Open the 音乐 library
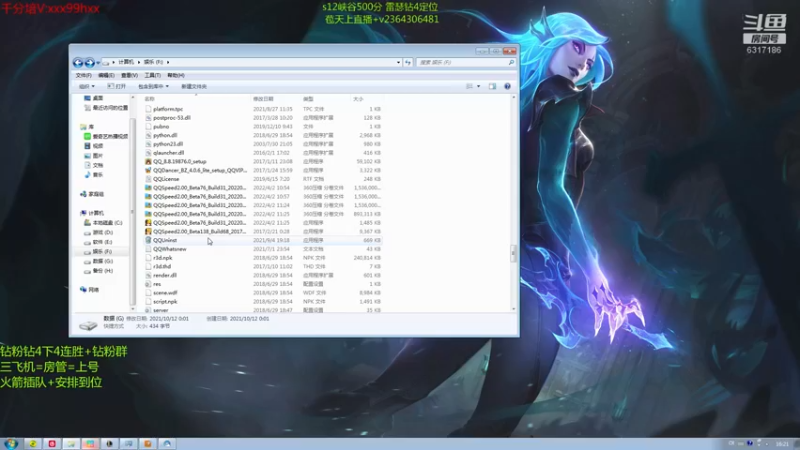The width and height of the screenshot is (800, 450). click(93, 175)
